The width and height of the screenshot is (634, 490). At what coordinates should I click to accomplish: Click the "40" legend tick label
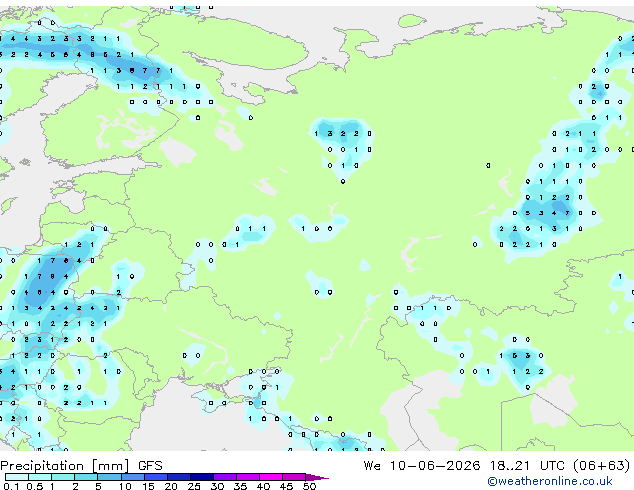click(x=264, y=486)
